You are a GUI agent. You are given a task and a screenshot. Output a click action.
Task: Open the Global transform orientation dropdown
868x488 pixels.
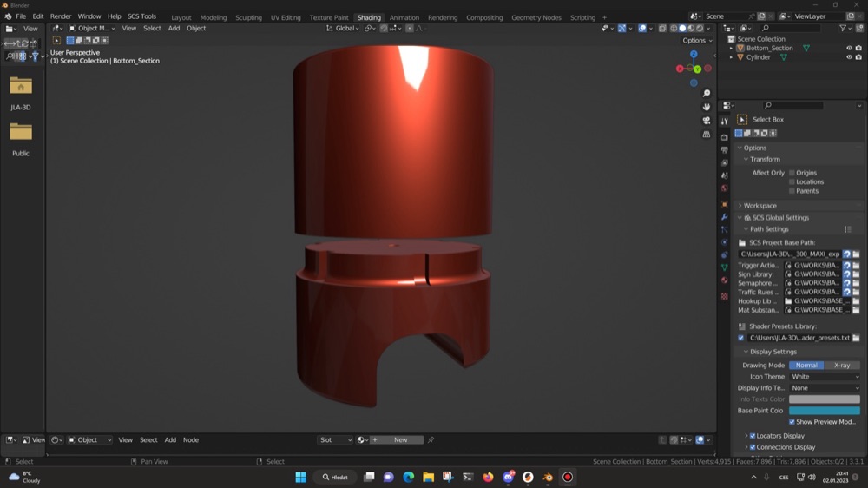(343, 29)
